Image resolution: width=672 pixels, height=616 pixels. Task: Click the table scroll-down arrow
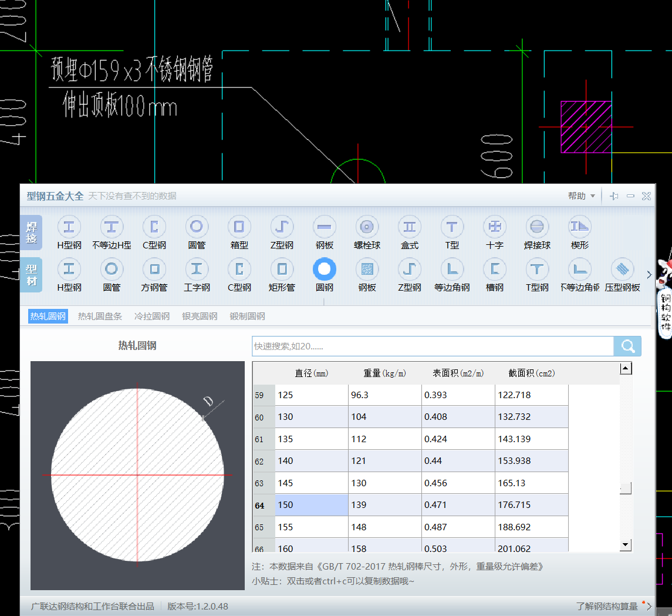pyautogui.click(x=626, y=546)
